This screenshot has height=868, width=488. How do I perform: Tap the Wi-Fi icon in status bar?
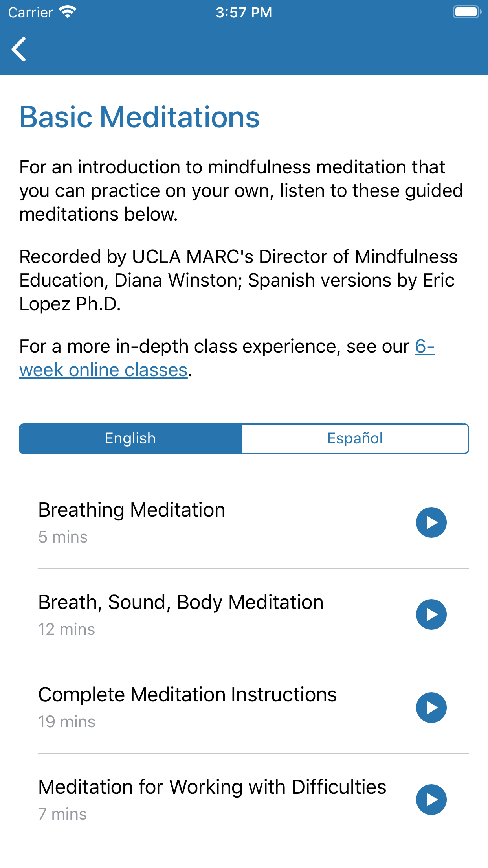pos(68,12)
